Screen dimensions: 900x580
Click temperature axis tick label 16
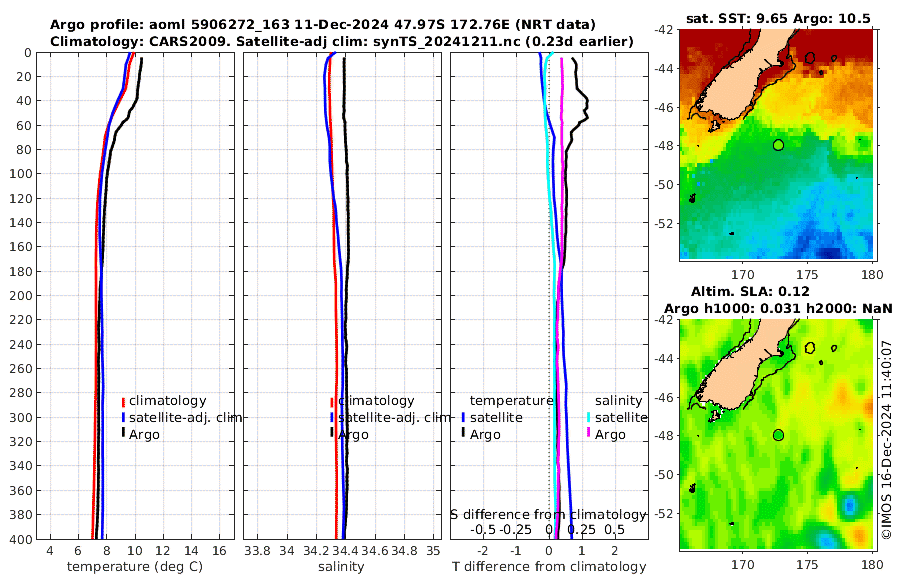219,551
